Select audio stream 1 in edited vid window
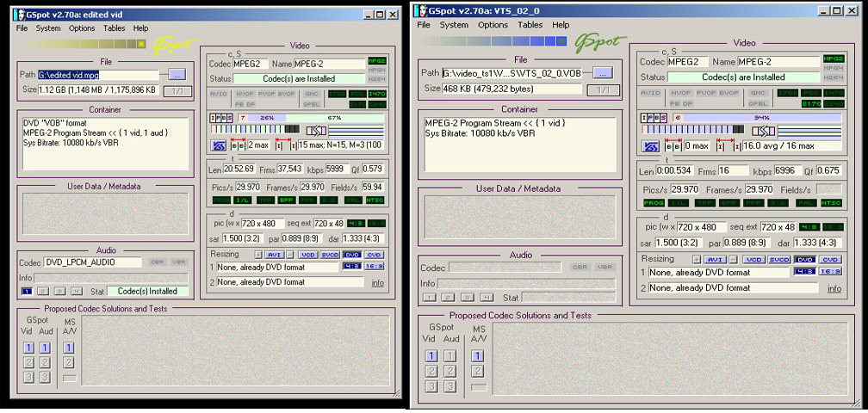 click(28, 291)
